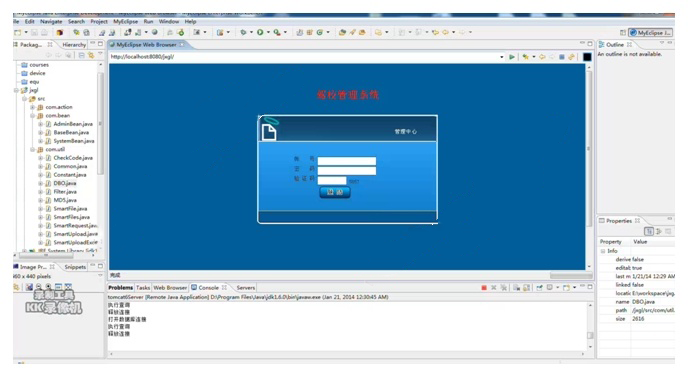Switch to the Tasks tab
Image resolution: width=688 pixels, height=375 pixels.
pyautogui.click(x=143, y=288)
